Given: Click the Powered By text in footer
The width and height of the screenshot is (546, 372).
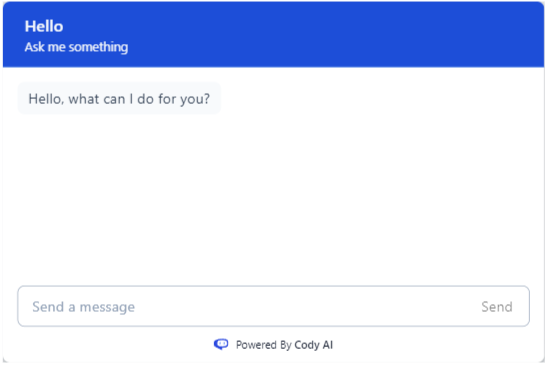Looking at the screenshot, I should (x=264, y=345).
